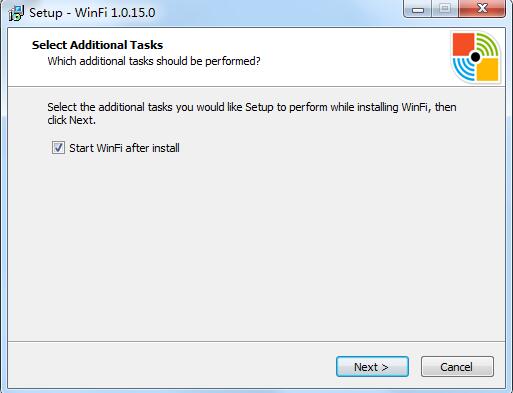Viewport: 513px width, 393px height.
Task: Click the instruction text mentioning installing WinFi
Action: pos(252,113)
